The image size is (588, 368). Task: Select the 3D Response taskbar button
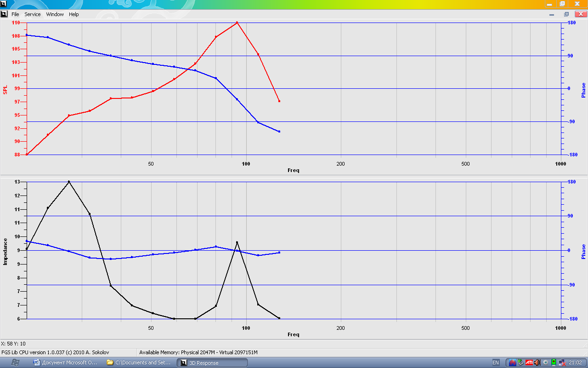point(212,362)
